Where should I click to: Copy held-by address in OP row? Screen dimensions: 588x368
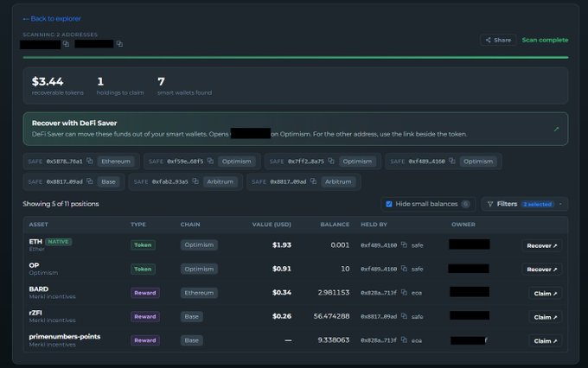(x=404, y=269)
